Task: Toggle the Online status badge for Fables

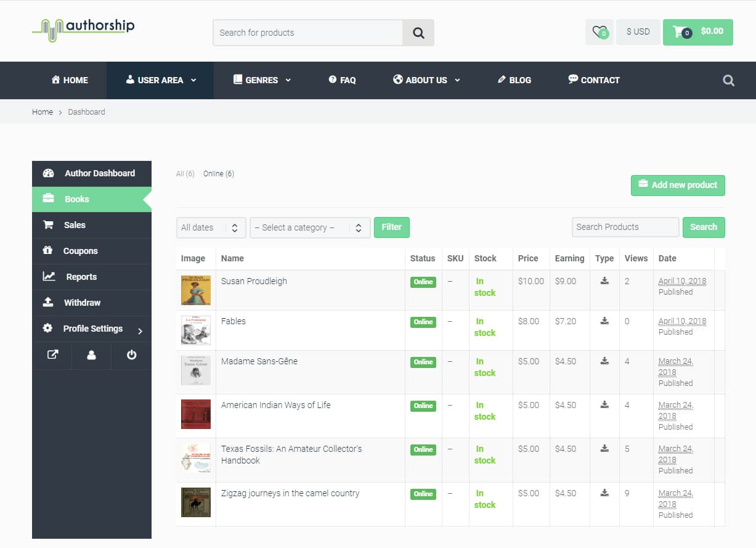Action: [x=423, y=322]
